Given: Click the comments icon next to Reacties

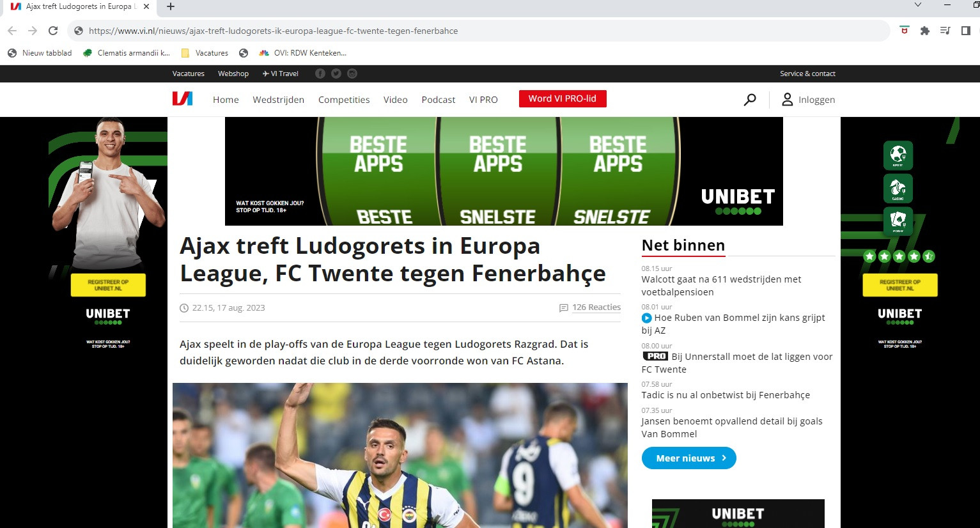Looking at the screenshot, I should pos(564,308).
